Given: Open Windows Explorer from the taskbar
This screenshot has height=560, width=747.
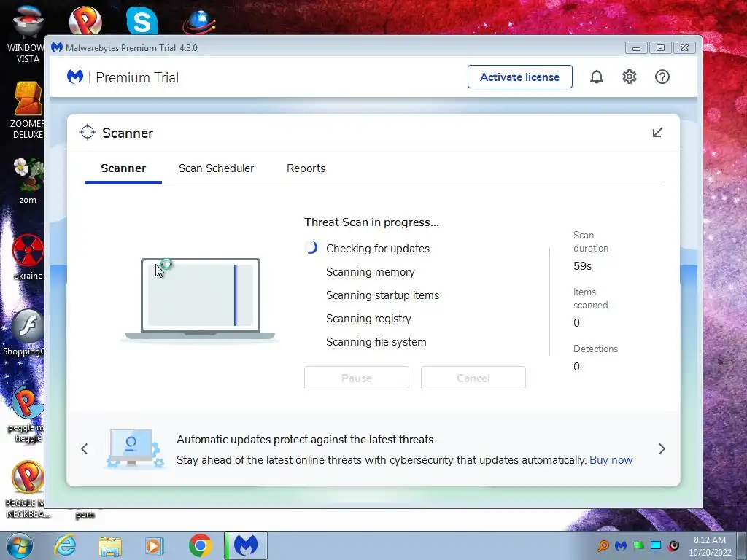Looking at the screenshot, I should pyautogui.click(x=110, y=545).
